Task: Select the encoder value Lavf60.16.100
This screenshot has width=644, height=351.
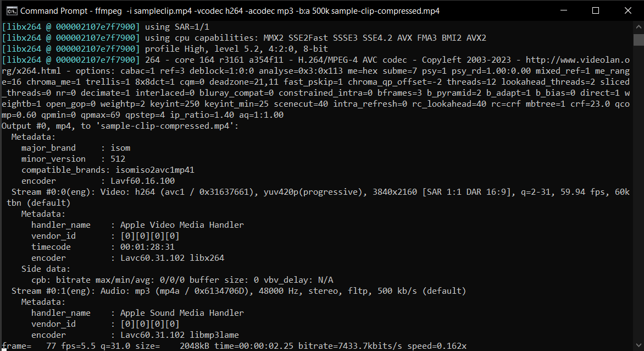Action: [x=143, y=180]
